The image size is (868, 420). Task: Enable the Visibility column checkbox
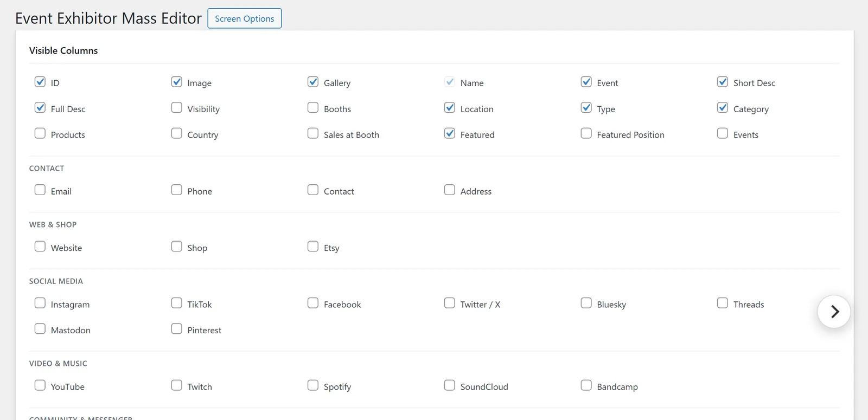(177, 108)
